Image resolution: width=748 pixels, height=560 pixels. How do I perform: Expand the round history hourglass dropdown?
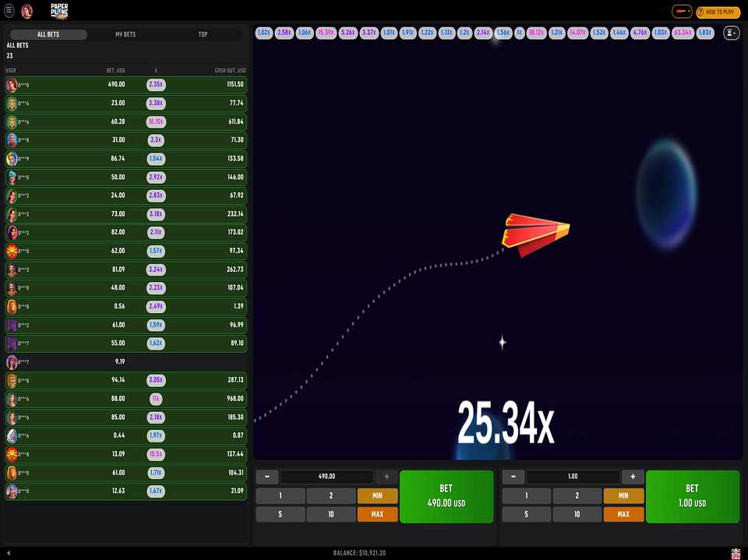click(731, 33)
